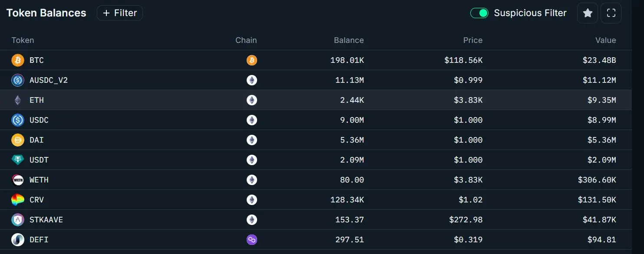Click the Chain column header
Image resolution: width=644 pixels, height=254 pixels.
(246, 40)
